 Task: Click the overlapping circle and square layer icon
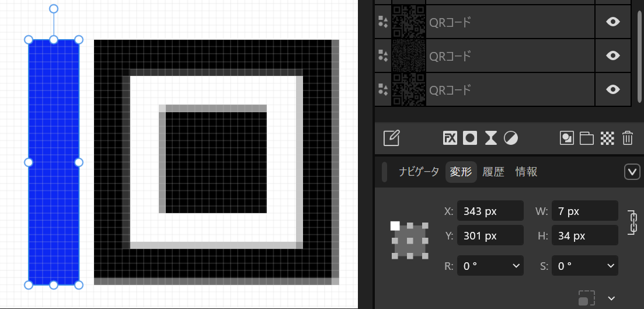(567, 138)
